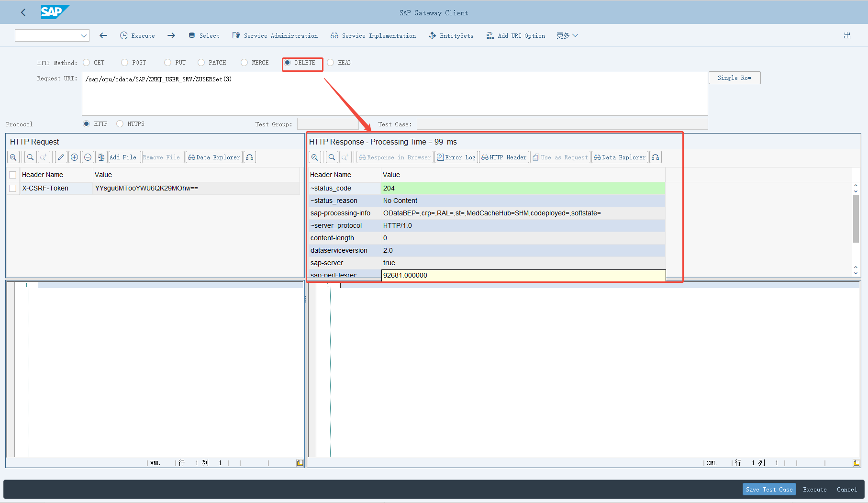
Task: Click the 92681.000000 value cell
Action: pos(523,275)
